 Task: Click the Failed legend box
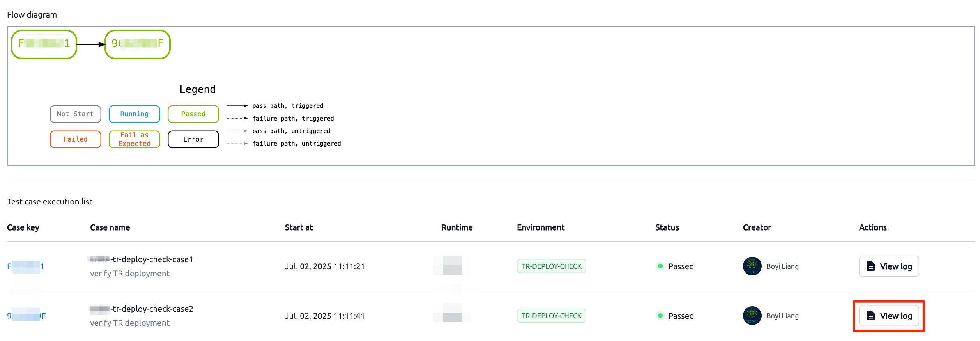pos(76,139)
